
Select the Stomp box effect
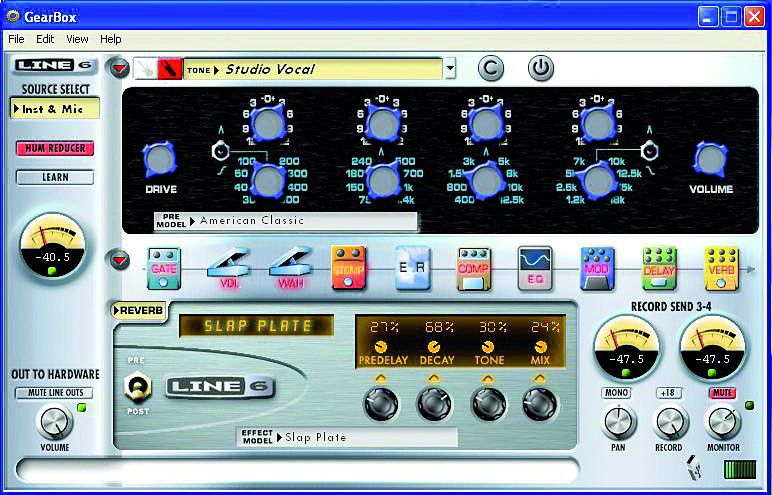(349, 267)
